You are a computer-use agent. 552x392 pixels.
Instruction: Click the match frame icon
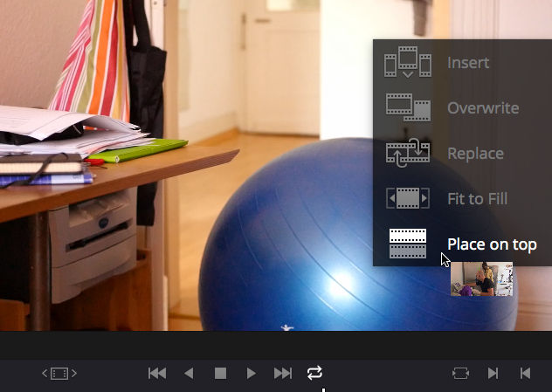pos(460,374)
